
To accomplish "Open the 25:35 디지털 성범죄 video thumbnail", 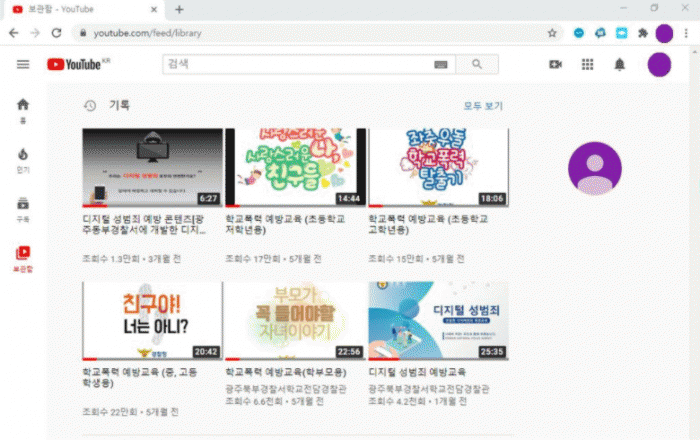I will pyautogui.click(x=438, y=320).
